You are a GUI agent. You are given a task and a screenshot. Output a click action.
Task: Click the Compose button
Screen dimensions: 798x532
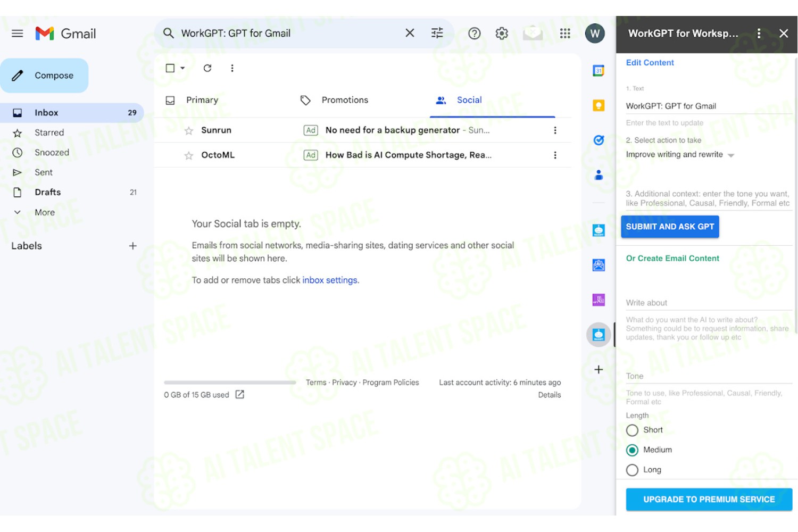44,76
